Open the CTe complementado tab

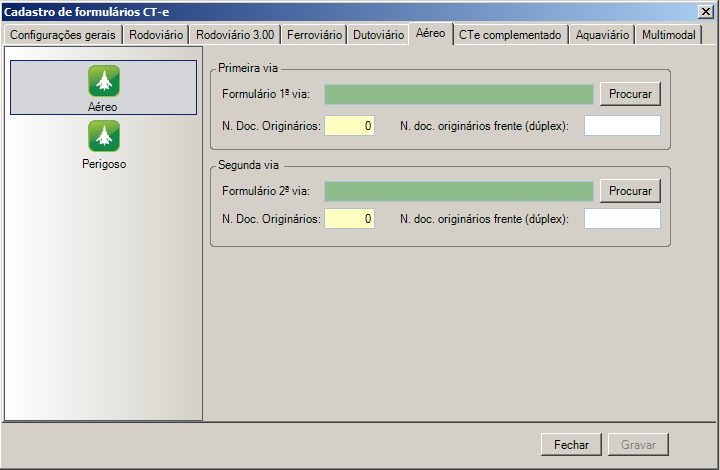point(510,35)
